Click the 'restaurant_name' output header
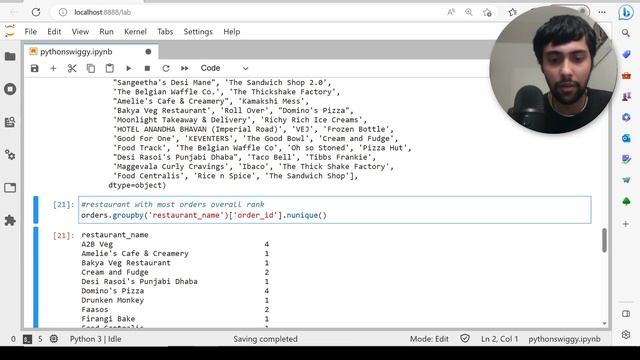The width and height of the screenshot is (640, 360). coord(115,235)
